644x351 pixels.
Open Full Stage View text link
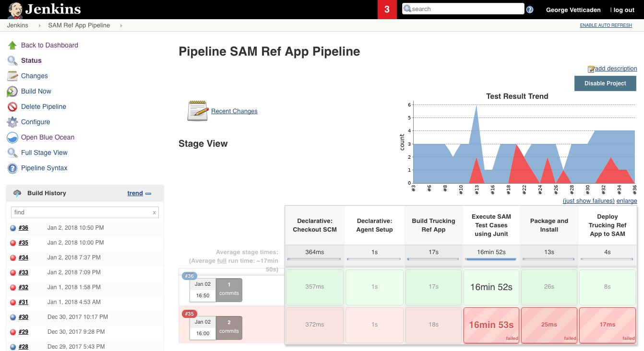(44, 152)
